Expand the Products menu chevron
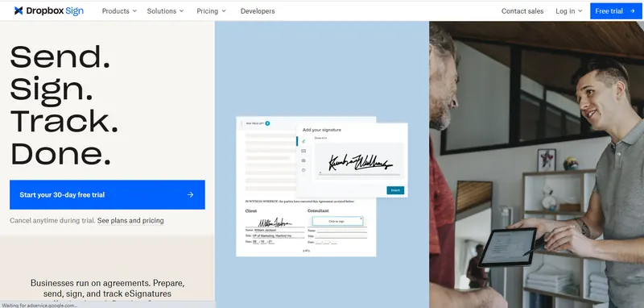This screenshot has width=644, height=308. [x=134, y=11]
